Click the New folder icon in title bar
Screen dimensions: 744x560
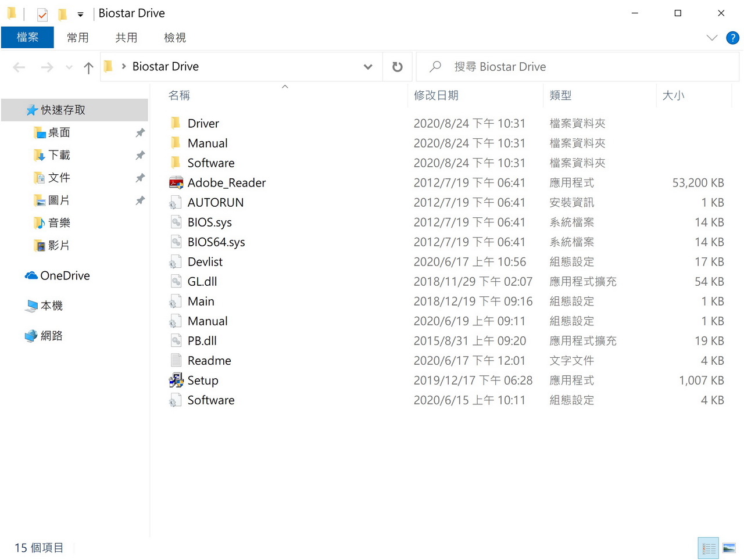click(62, 14)
